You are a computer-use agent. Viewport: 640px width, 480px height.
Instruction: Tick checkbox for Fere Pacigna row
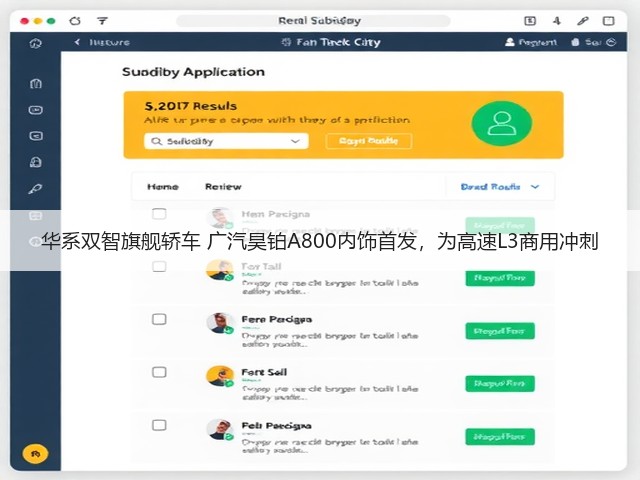tap(159, 319)
